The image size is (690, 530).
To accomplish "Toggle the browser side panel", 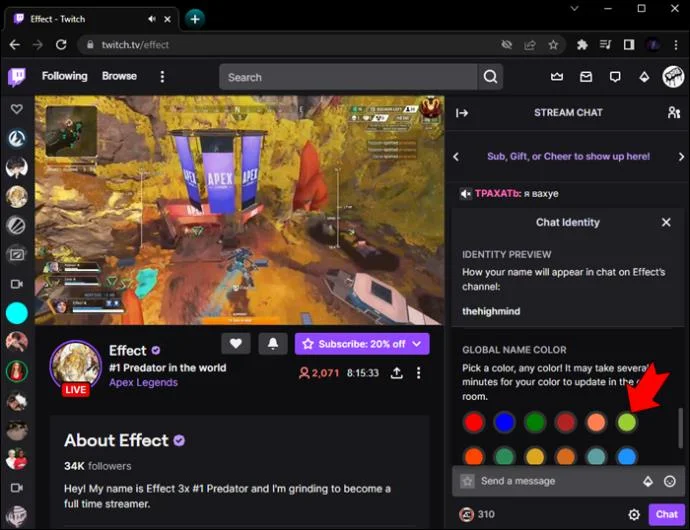I will (629, 45).
